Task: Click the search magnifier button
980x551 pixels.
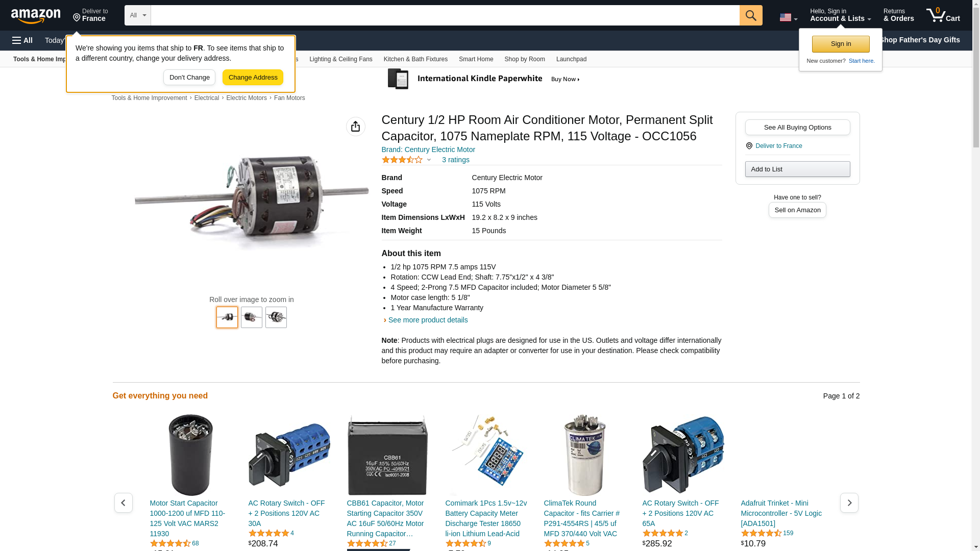Action: [751, 15]
